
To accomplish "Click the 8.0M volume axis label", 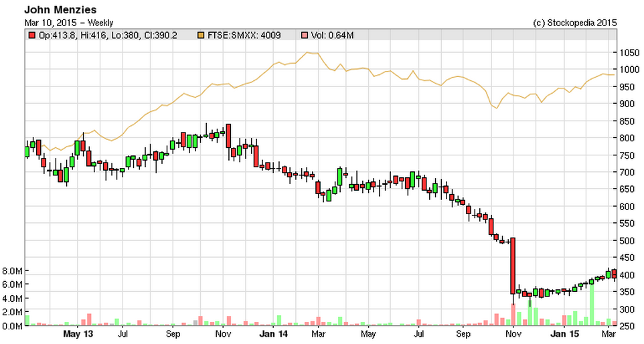I will tap(12, 271).
